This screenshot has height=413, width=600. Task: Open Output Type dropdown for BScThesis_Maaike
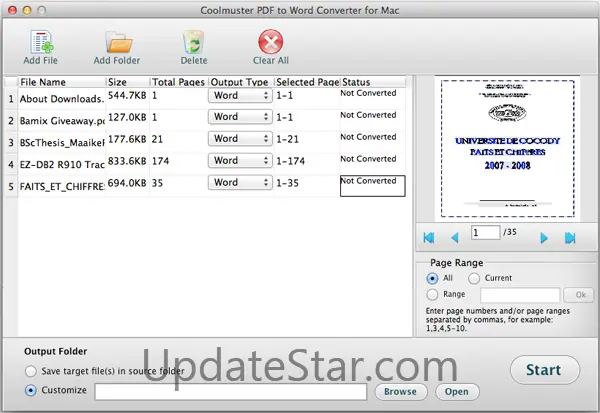(x=240, y=139)
